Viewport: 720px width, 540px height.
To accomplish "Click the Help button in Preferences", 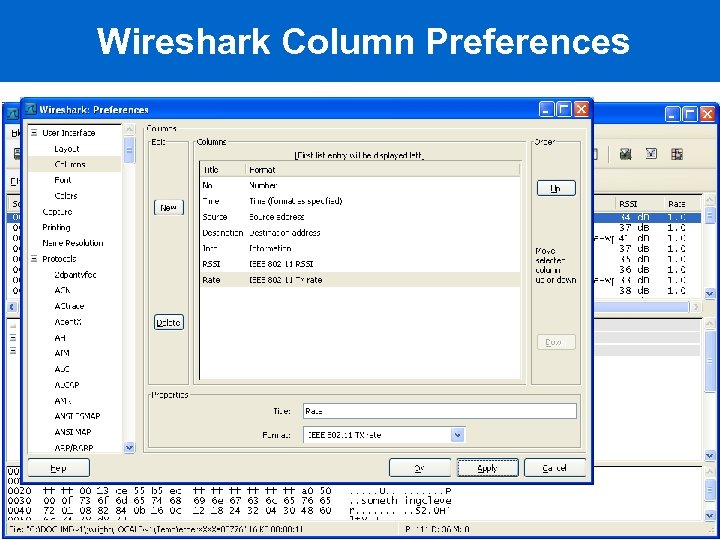I will (58, 468).
